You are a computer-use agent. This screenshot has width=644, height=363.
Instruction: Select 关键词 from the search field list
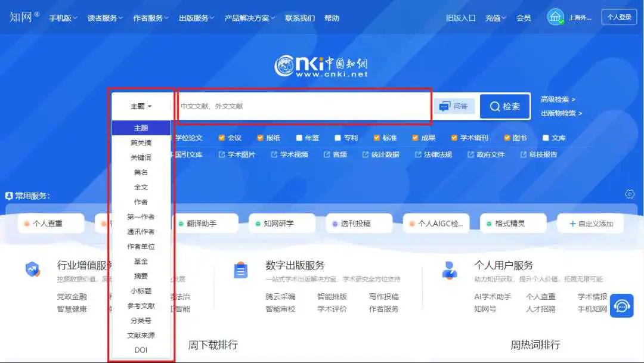[x=141, y=157]
